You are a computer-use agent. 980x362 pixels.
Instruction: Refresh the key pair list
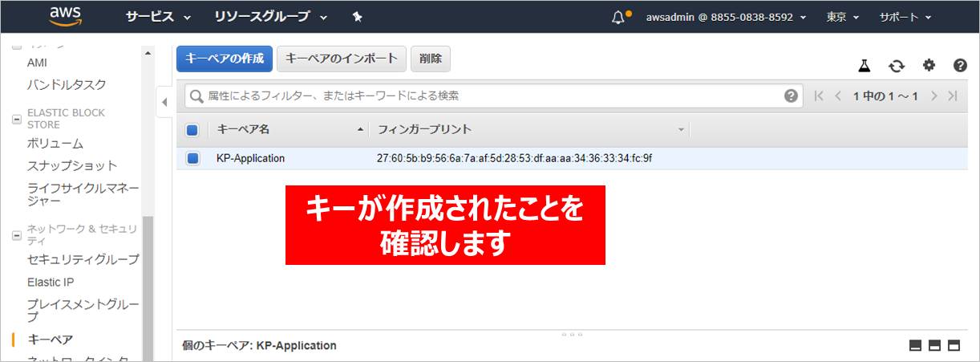tap(897, 66)
